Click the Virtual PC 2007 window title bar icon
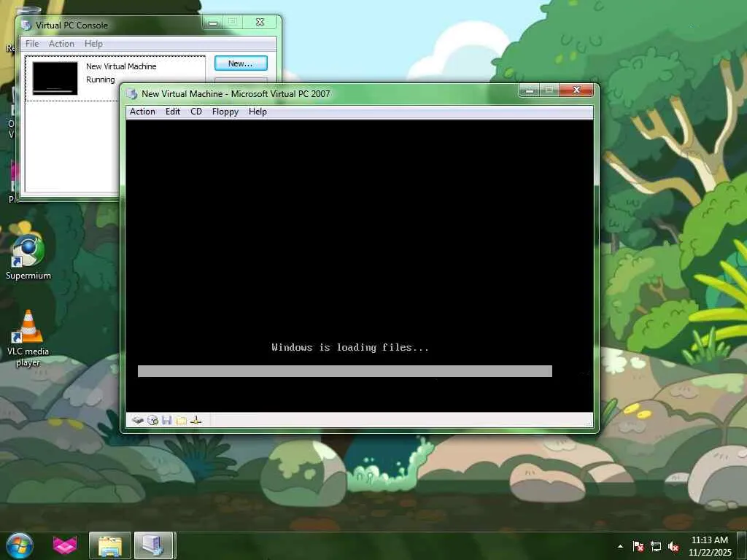This screenshot has width=747, height=560. 132,94
